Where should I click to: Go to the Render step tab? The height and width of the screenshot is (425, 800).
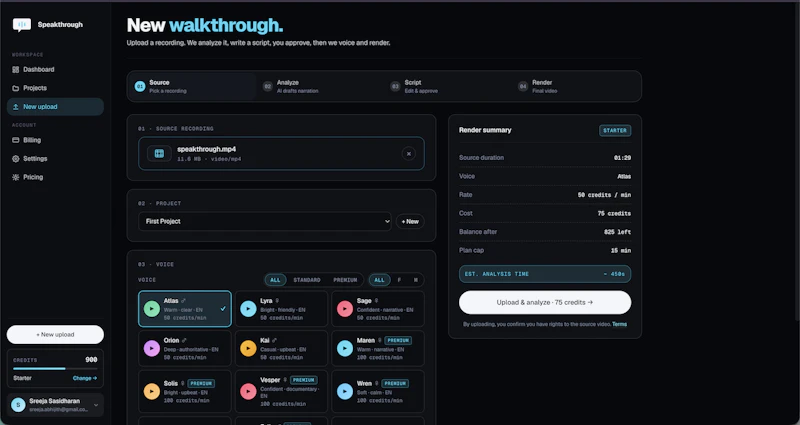(x=576, y=86)
